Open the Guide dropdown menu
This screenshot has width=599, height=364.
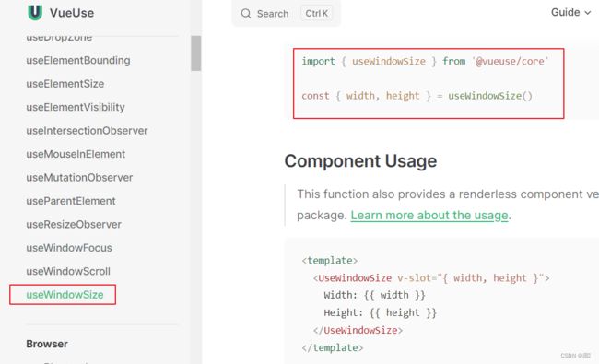(570, 12)
